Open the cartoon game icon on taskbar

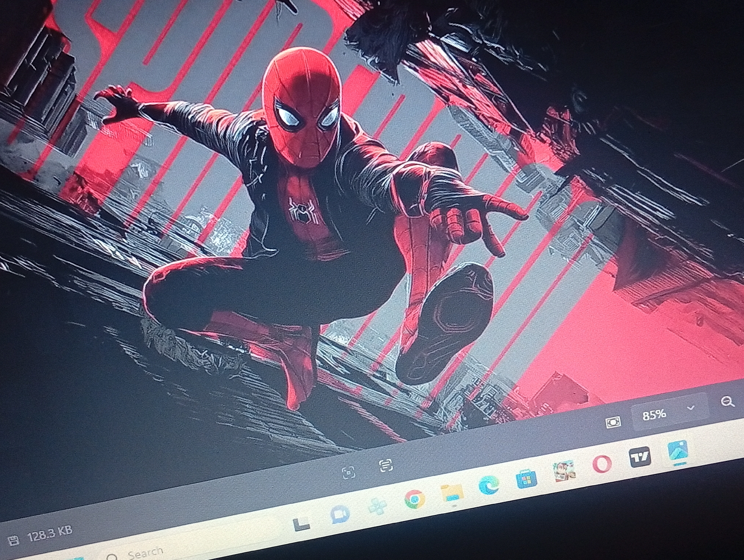pyautogui.click(x=565, y=471)
